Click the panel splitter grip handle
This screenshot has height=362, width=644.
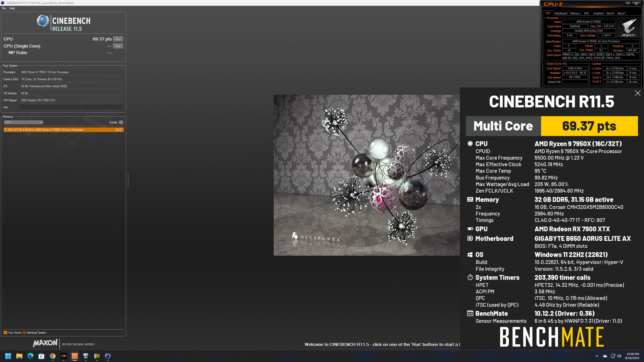[x=128, y=180]
